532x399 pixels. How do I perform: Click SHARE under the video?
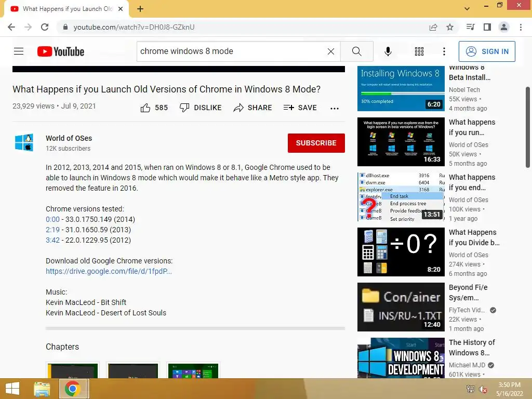[x=253, y=108]
